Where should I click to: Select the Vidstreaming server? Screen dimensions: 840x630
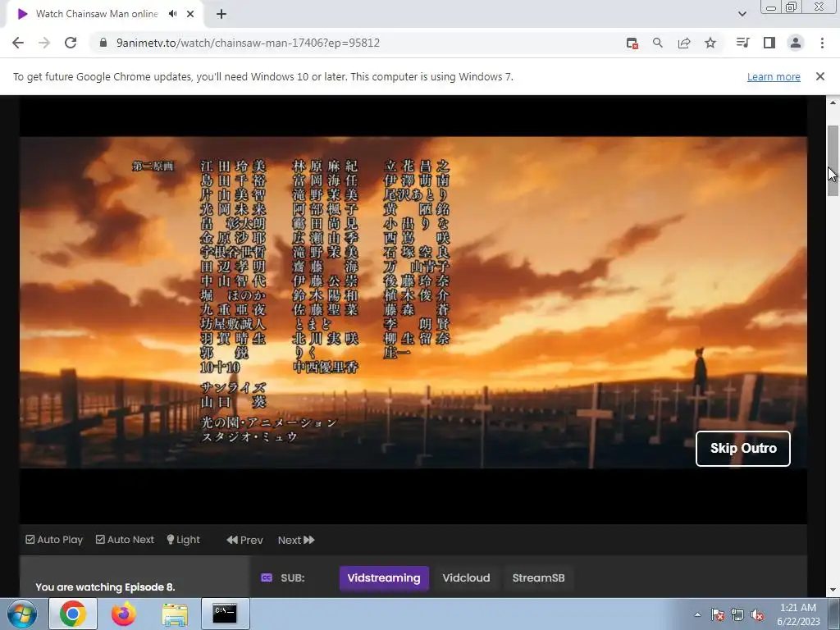point(384,578)
